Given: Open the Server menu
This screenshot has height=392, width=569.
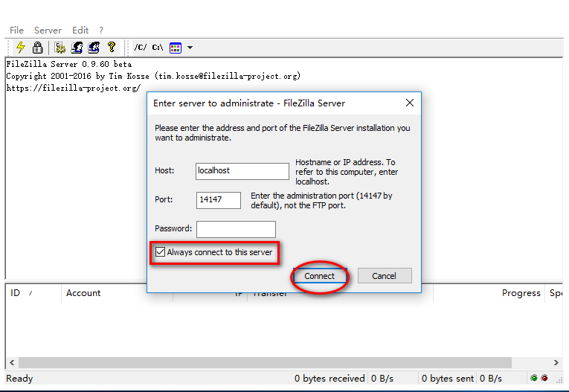Looking at the screenshot, I should click(x=48, y=30).
